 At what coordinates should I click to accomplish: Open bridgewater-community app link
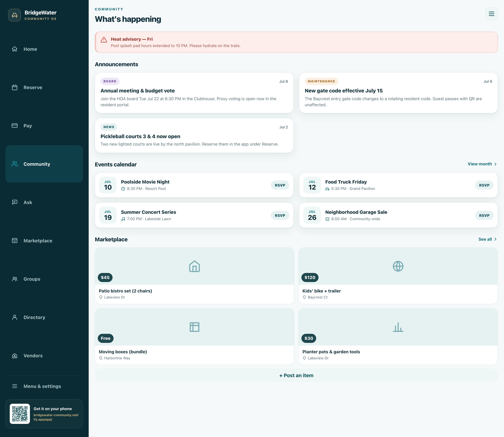(56, 417)
